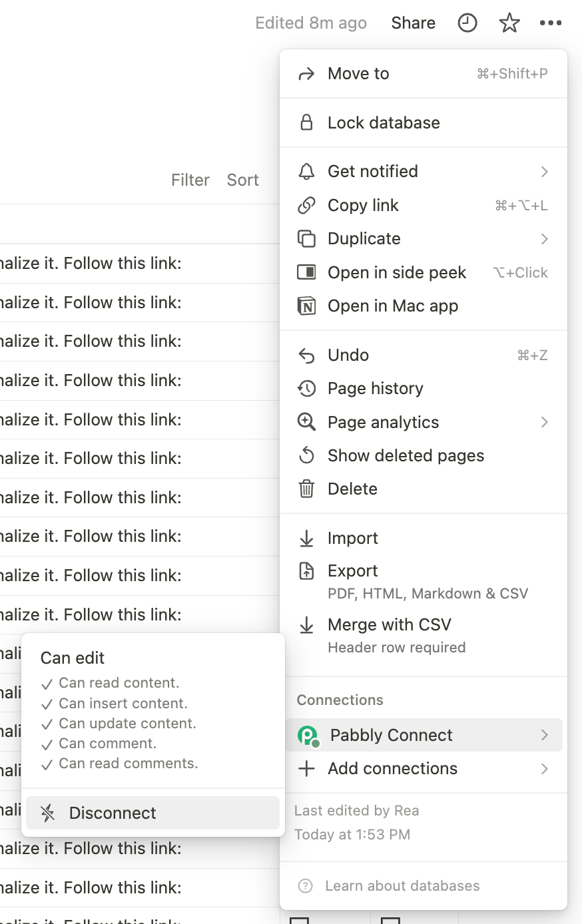Click the Pabbly Connect logo icon
The width and height of the screenshot is (582, 924).
pyautogui.click(x=308, y=736)
